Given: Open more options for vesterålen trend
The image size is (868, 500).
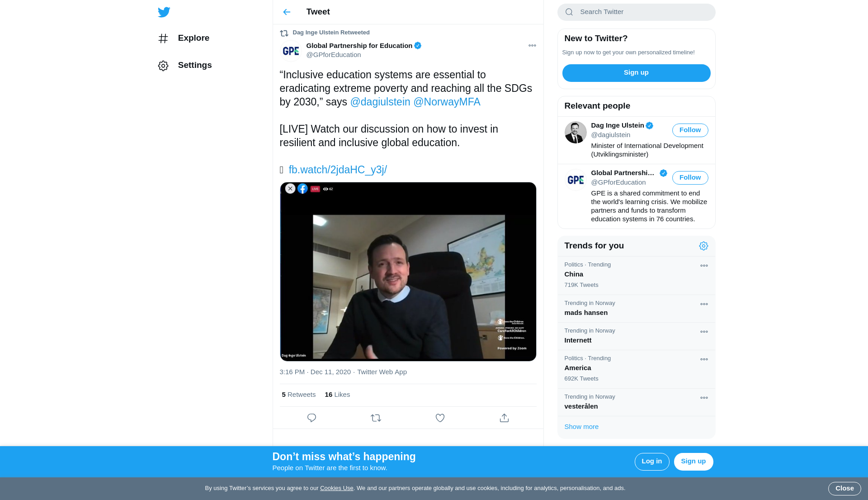Looking at the screenshot, I should (704, 398).
